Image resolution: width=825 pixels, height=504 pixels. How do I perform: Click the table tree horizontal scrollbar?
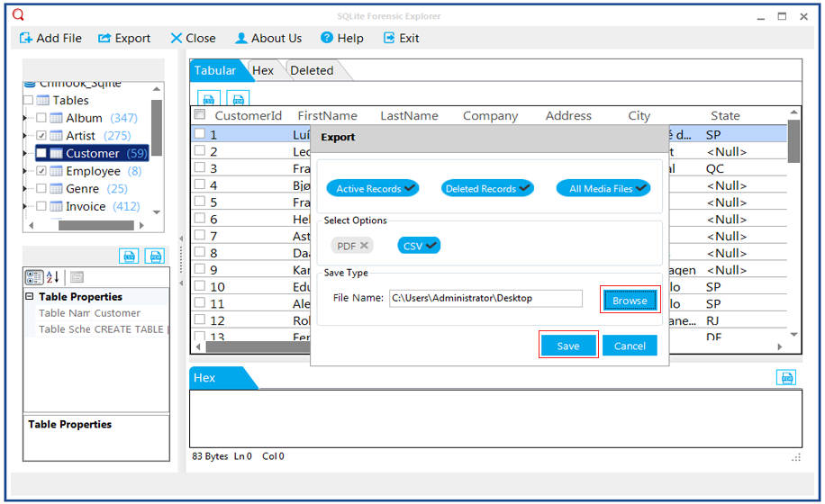pos(96,226)
